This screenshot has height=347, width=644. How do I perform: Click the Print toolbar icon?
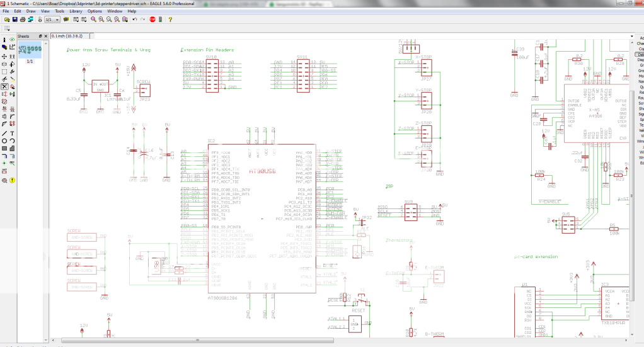pos(22,20)
